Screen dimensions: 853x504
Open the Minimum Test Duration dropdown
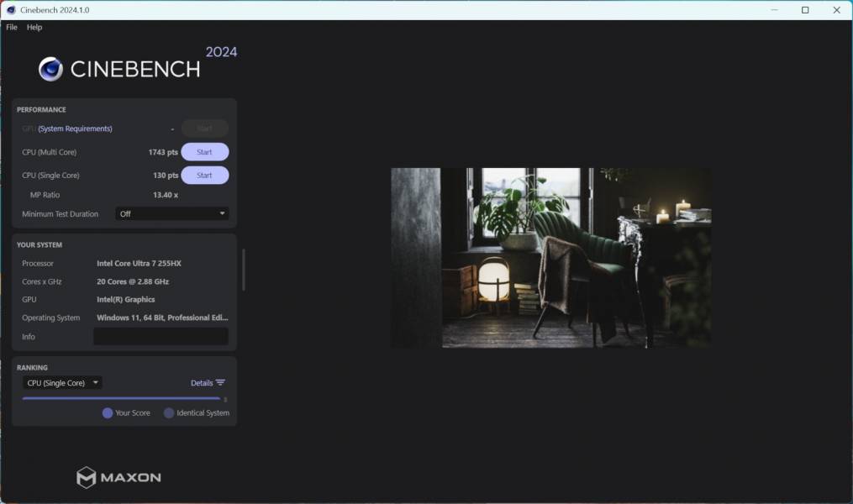171,214
